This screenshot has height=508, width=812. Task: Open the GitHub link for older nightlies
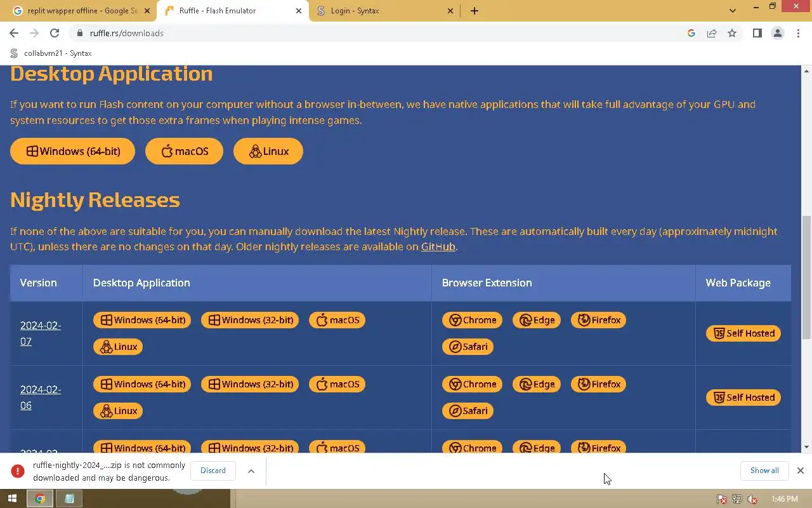click(438, 246)
